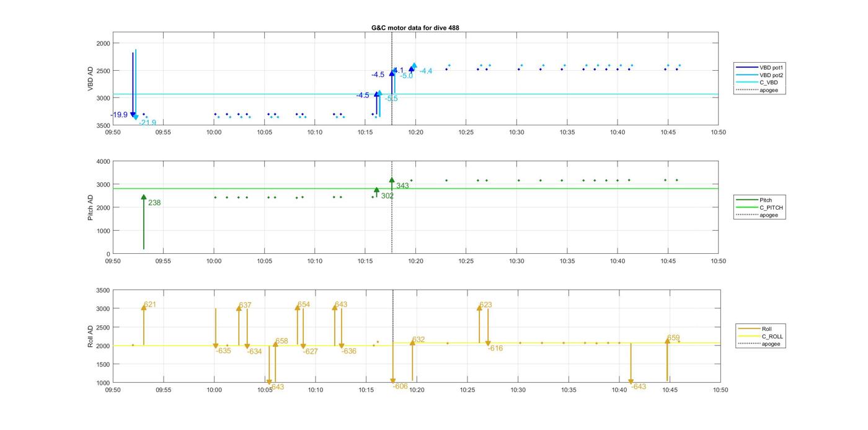This screenshot has width=868, height=430.
Task: Click the "-19.9" VBD data label
Action: pos(119,115)
